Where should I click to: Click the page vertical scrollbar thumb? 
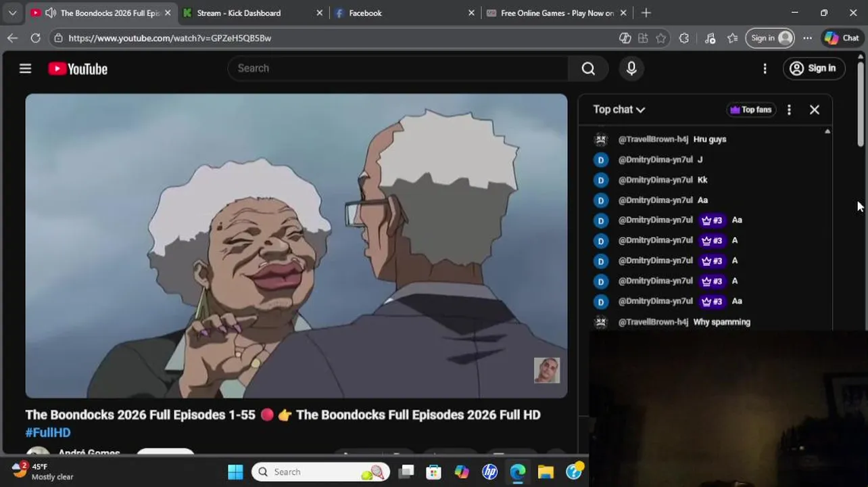861,103
